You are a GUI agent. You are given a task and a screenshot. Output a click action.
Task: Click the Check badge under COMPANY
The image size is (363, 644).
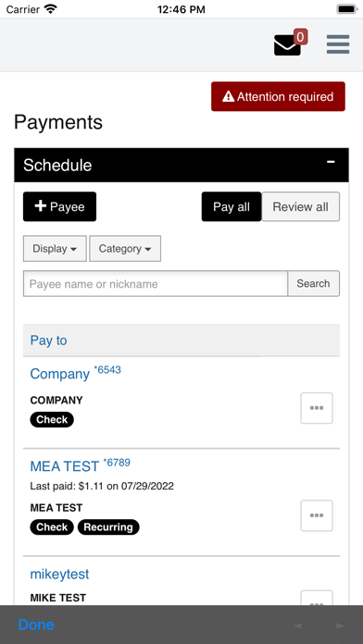pyautogui.click(x=52, y=420)
